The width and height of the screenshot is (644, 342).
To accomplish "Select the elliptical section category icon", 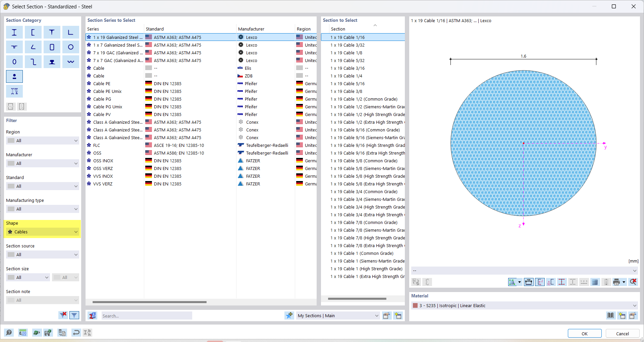I will pyautogui.click(x=14, y=62).
